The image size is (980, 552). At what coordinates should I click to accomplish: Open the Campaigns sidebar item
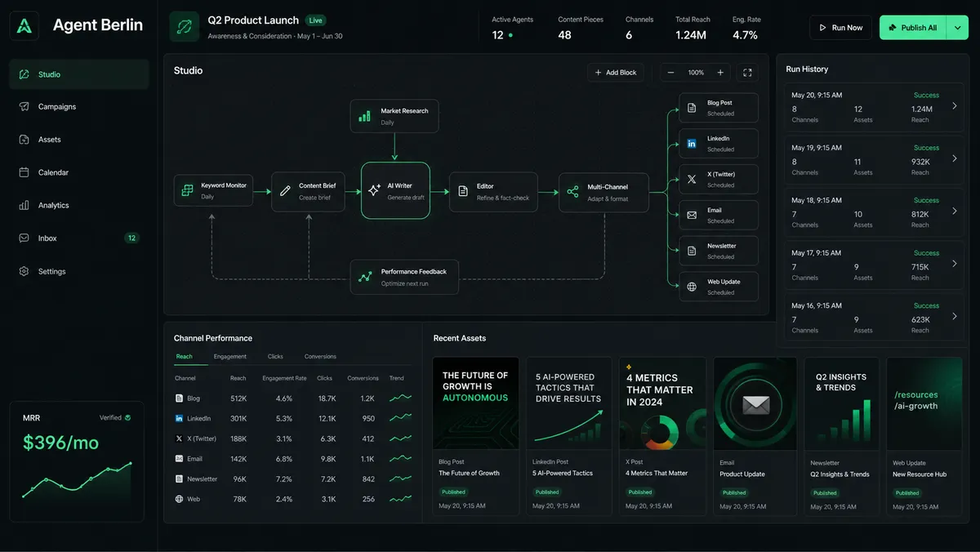pyautogui.click(x=79, y=107)
